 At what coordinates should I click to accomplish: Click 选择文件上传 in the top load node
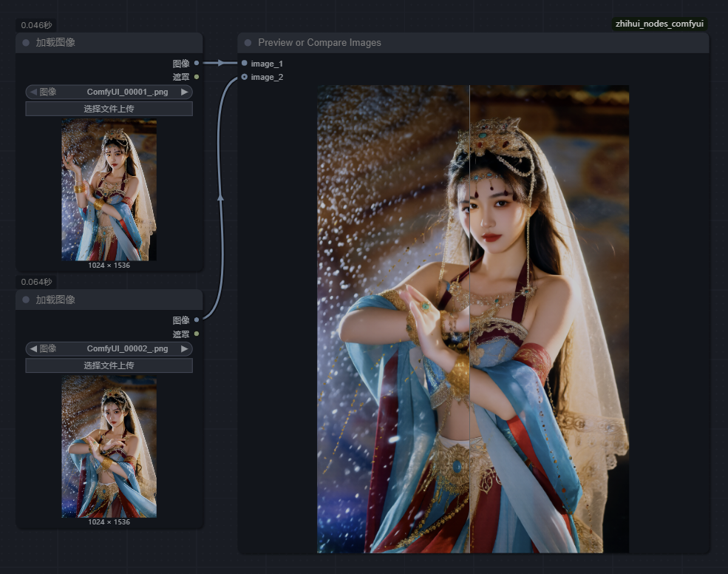109,109
